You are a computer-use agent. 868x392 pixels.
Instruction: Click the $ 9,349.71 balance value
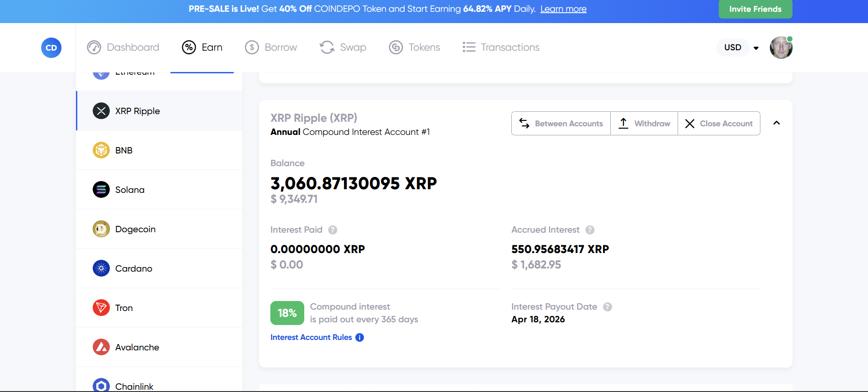[x=294, y=199]
